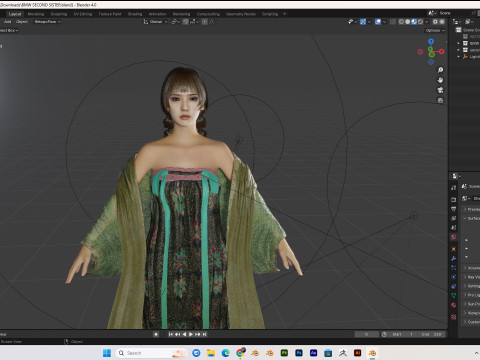480x360 pixels.
Task: Click the zoom view magnifier icon
Action: 440,70
